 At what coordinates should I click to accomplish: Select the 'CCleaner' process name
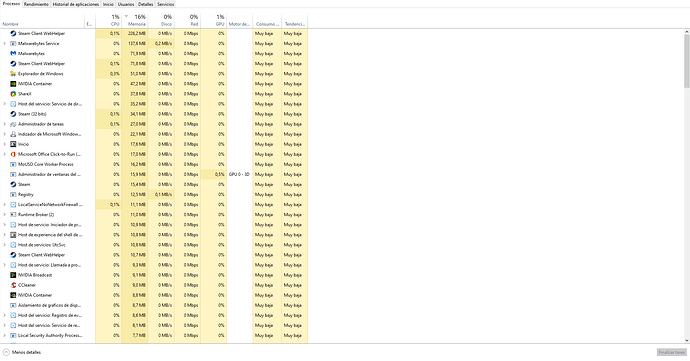pos(27,285)
